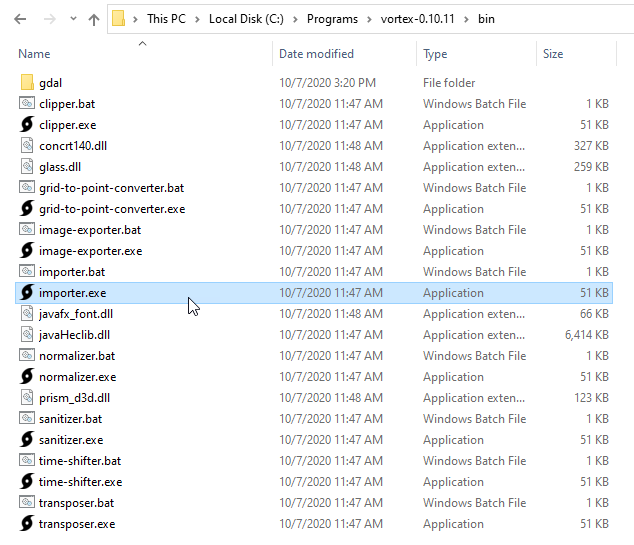Select the concrt140.dll file name
Viewport: 634px width, 545px height.
(x=73, y=146)
